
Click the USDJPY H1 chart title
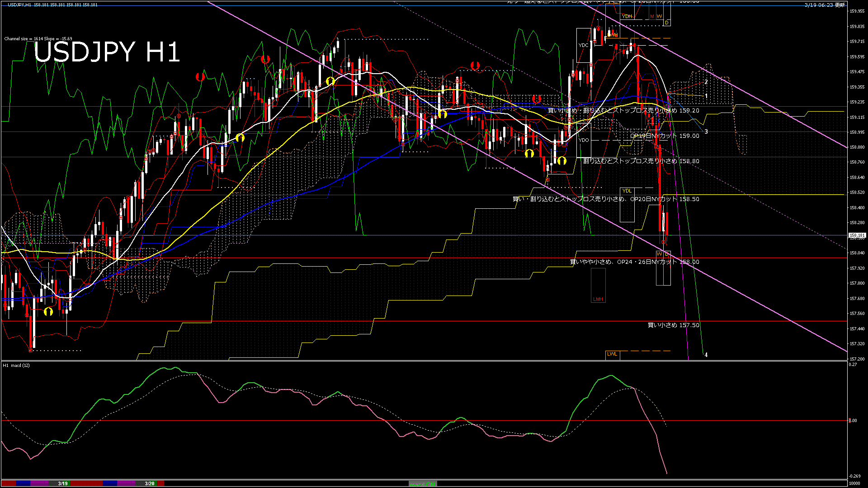[107, 52]
